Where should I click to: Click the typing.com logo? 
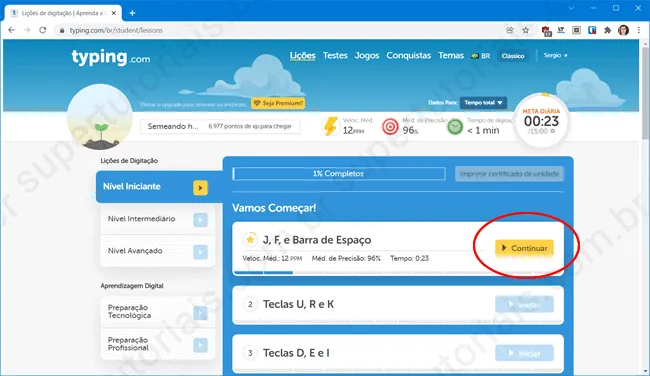click(x=111, y=57)
